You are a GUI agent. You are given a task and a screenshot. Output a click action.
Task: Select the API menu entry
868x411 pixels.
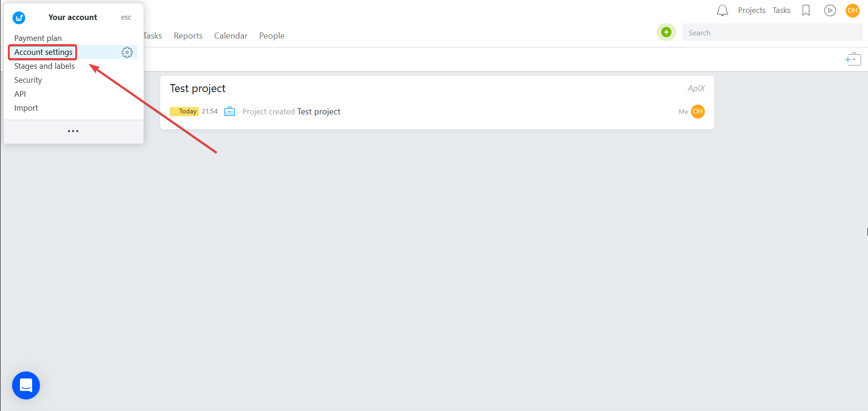[20, 94]
